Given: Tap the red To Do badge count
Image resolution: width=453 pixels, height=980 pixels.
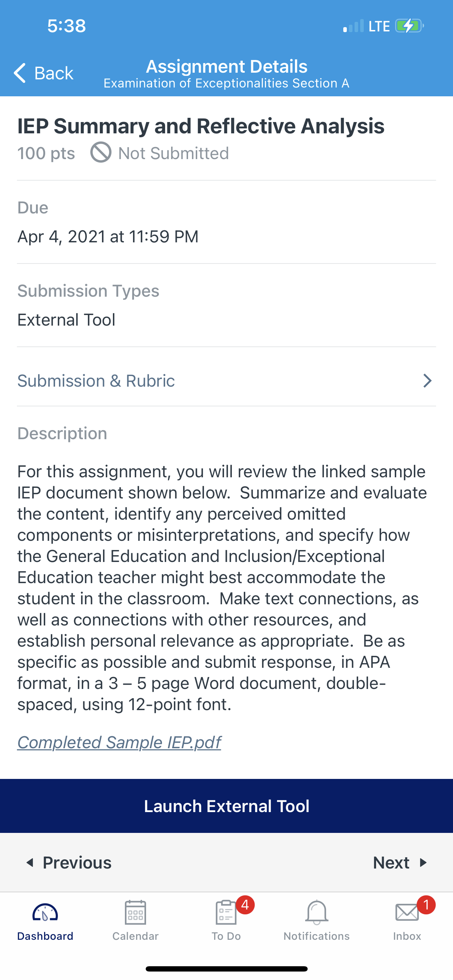Looking at the screenshot, I should [x=245, y=905].
